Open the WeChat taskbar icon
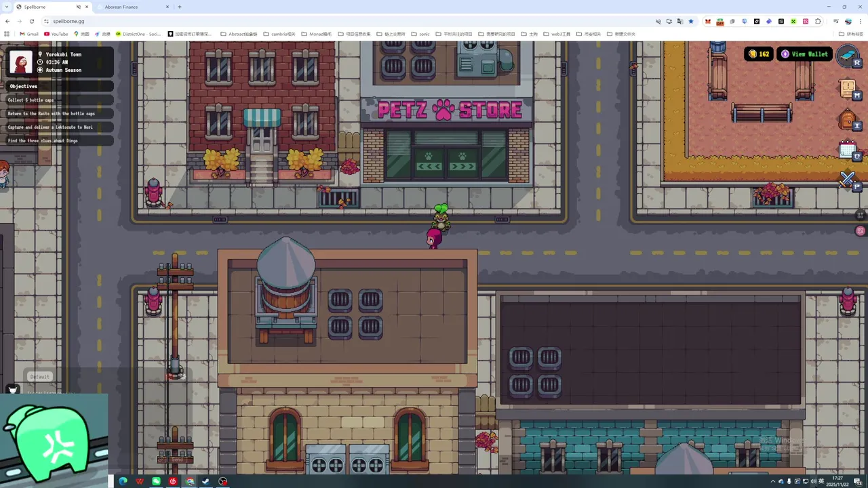The image size is (868, 488). click(x=157, y=481)
